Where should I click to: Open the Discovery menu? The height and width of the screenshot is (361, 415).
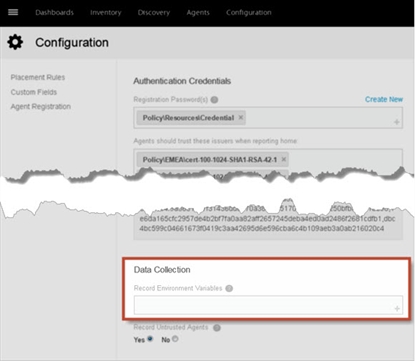[x=154, y=13]
